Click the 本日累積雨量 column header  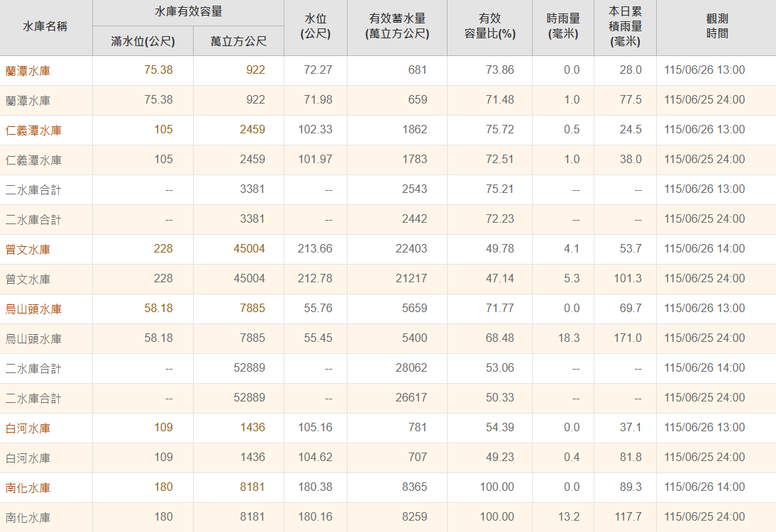click(x=626, y=26)
